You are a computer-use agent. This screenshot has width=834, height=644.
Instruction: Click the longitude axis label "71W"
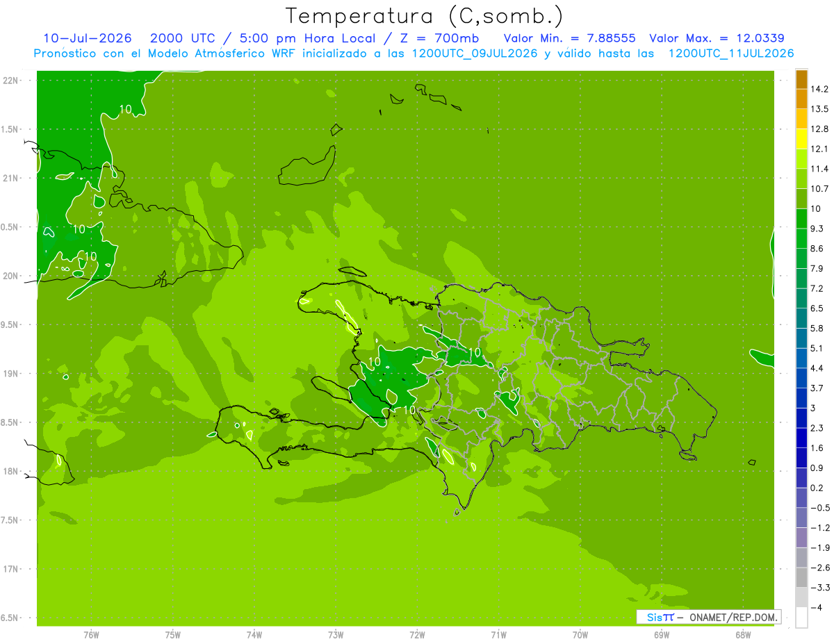498,635
